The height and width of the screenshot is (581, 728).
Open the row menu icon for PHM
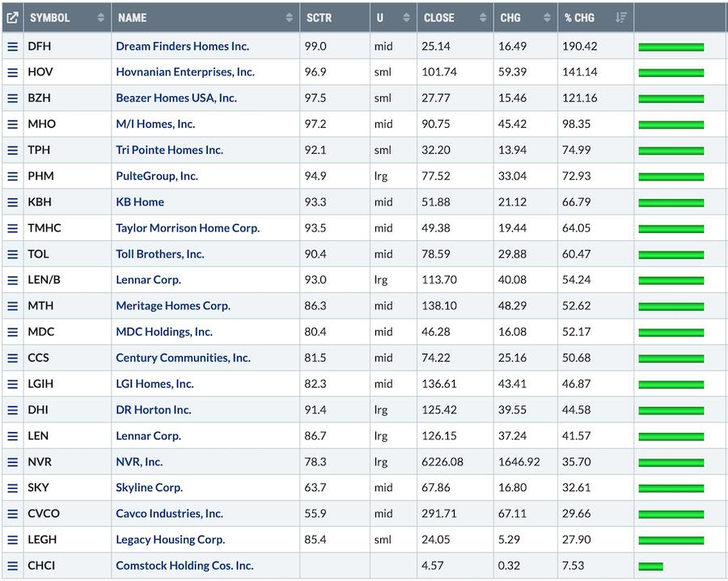[12, 176]
